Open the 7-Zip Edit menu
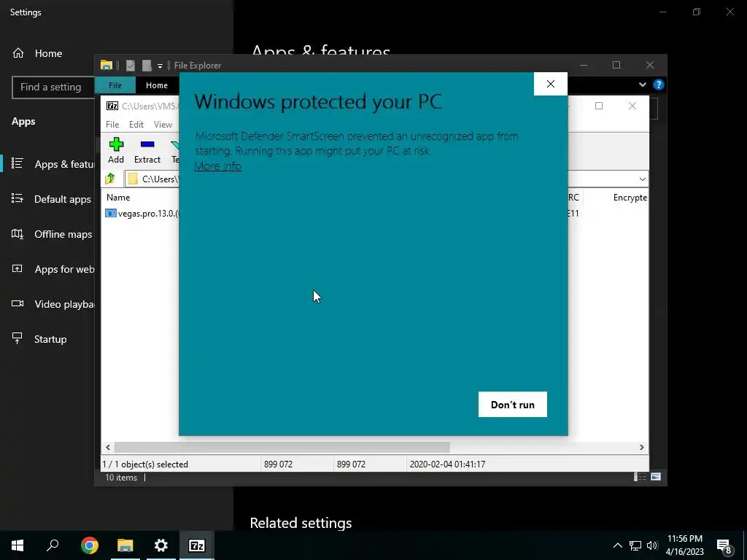This screenshot has width=747, height=560. tap(136, 124)
